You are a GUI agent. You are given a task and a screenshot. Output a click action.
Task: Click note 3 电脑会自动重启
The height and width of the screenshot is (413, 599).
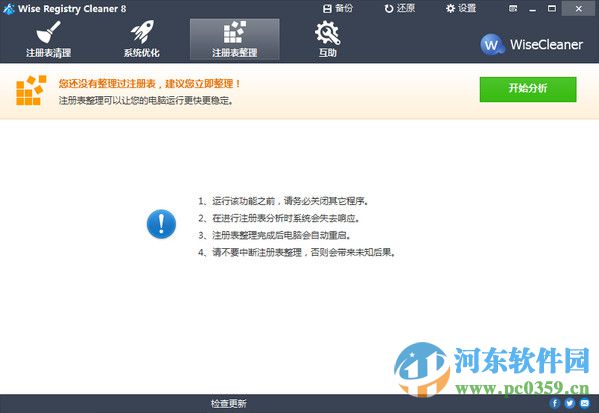pos(275,235)
